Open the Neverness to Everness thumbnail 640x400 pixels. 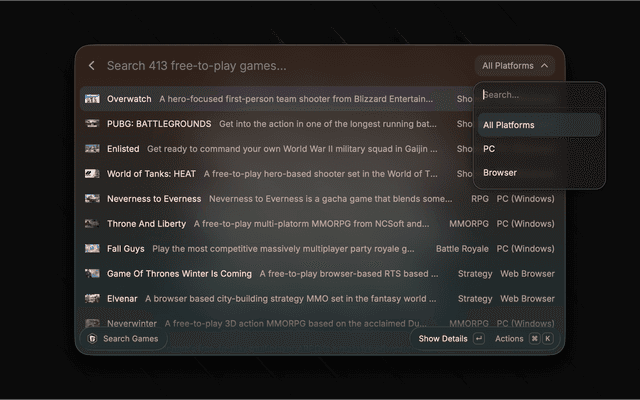coord(92,198)
